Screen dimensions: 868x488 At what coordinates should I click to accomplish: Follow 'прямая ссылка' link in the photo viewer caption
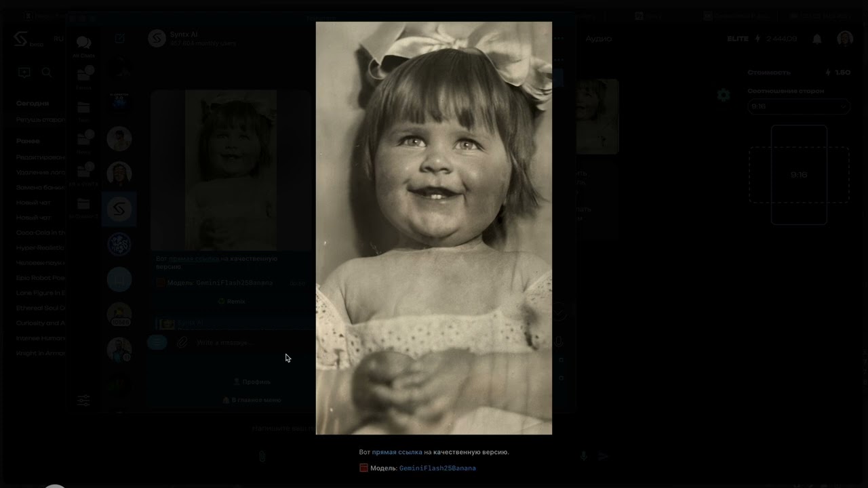397,452
